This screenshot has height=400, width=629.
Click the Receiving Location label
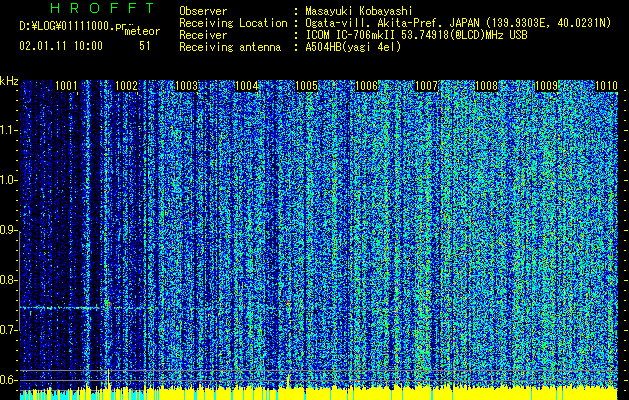click(x=233, y=23)
